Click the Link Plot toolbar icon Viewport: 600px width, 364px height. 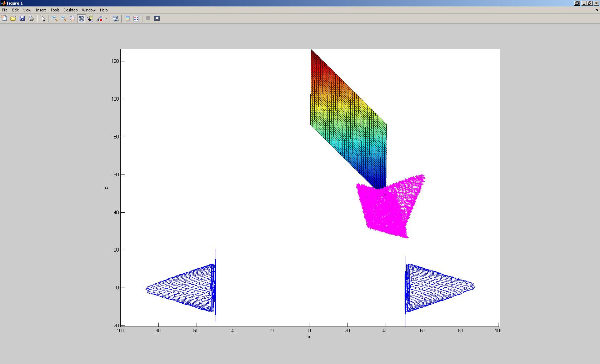[115, 19]
